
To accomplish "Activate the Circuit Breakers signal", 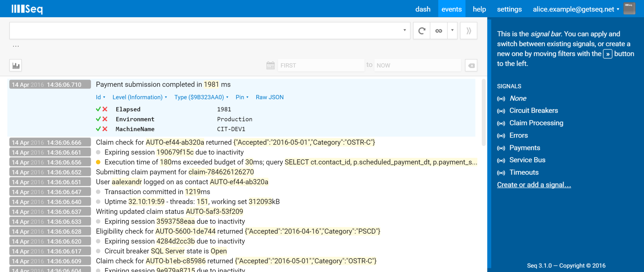I will coord(533,110).
